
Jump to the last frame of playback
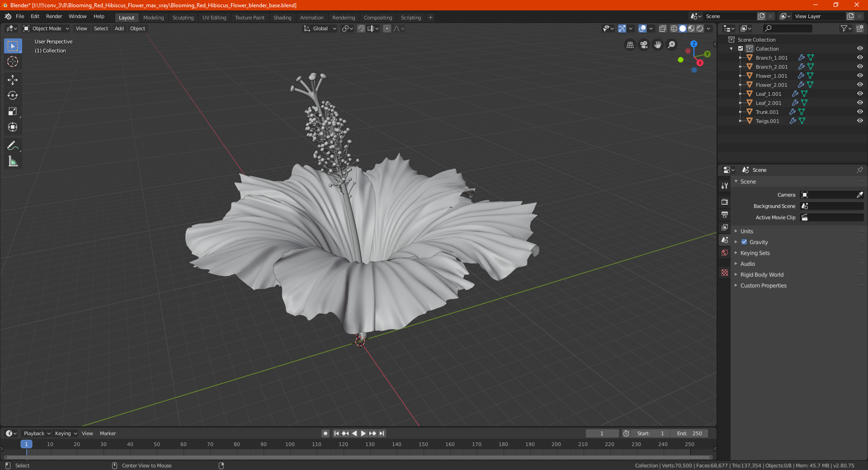coord(382,433)
